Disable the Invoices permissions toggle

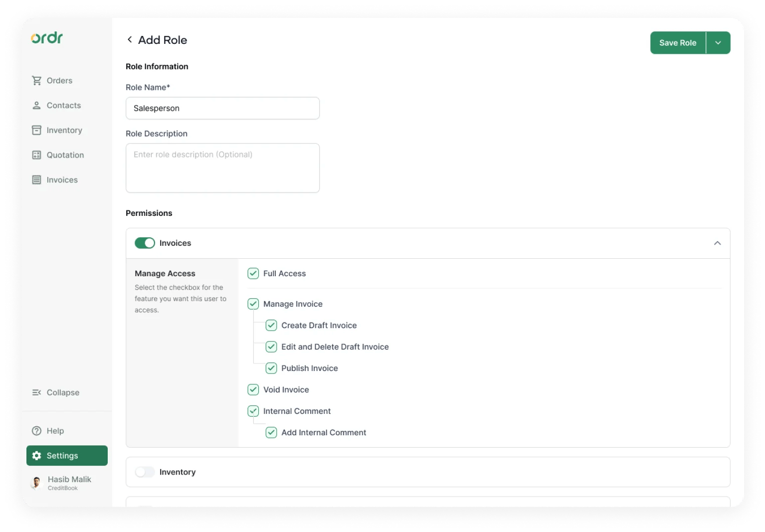[145, 243]
